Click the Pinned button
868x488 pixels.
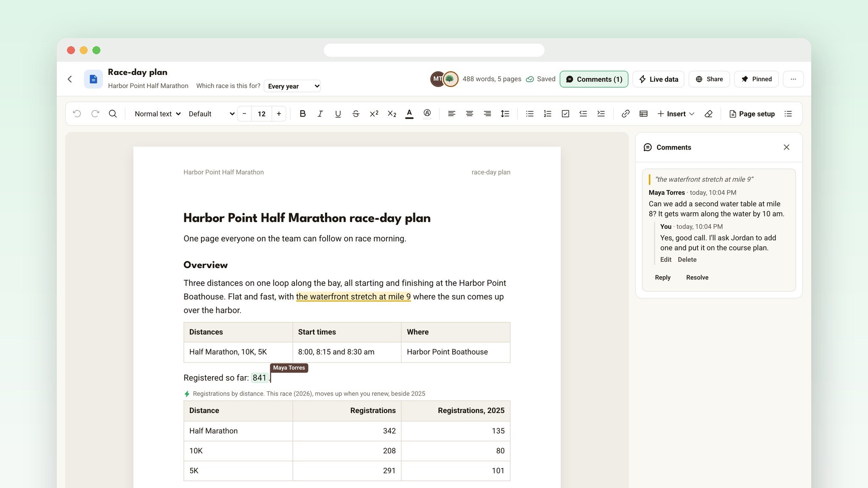pyautogui.click(x=757, y=79)
